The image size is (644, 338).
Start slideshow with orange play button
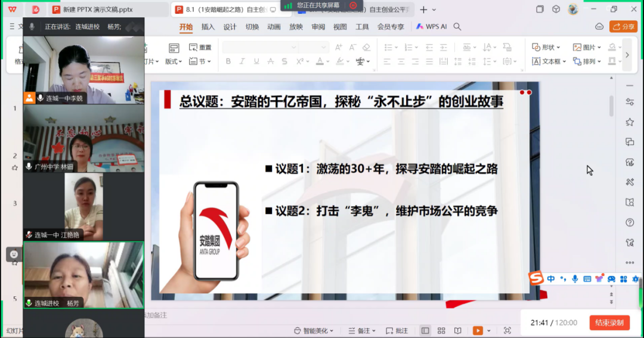(x=478, y=331)
